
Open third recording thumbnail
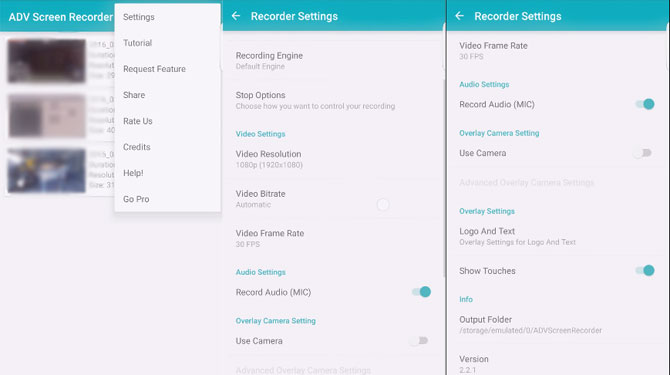coord(47,170)
